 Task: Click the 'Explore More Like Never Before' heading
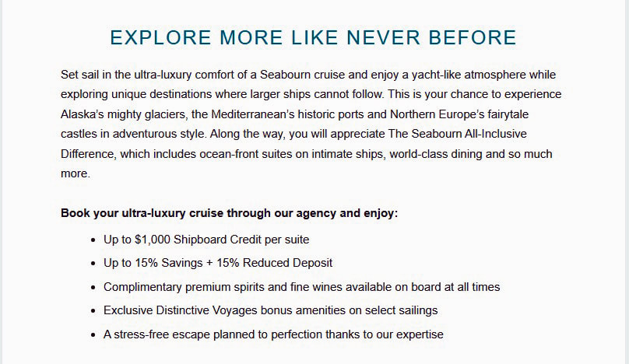point(313,37)
